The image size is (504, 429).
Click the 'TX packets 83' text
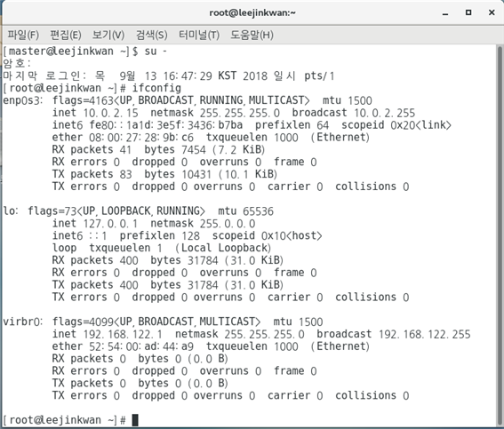click(x=92, y=174)
